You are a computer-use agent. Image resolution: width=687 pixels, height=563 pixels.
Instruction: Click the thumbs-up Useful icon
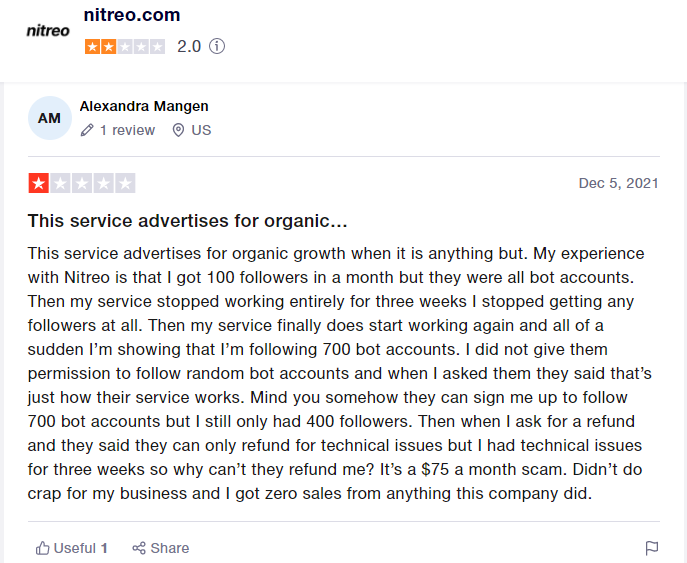(42, 548)
